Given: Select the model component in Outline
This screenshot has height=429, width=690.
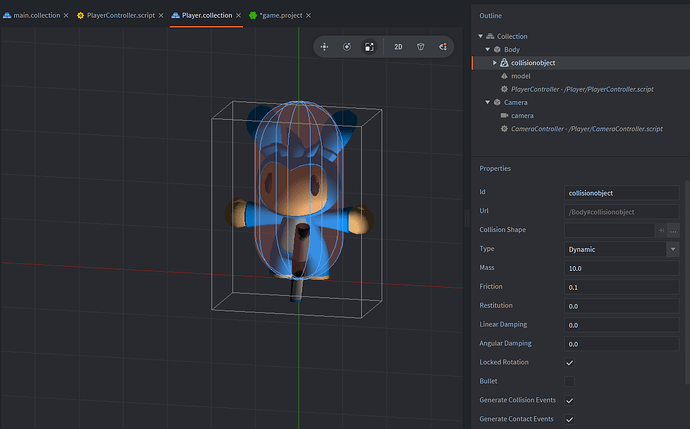Looking at the screenshot, I should [x=521, y=76].
